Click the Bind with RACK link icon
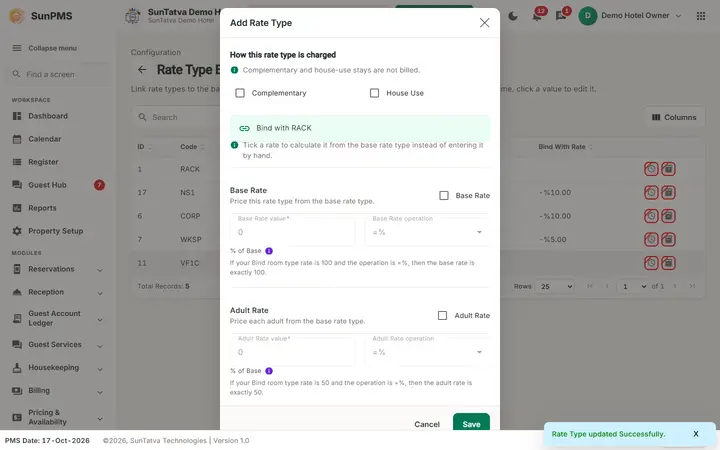This screenshot has width=720, height=450. tap(244, 128)
